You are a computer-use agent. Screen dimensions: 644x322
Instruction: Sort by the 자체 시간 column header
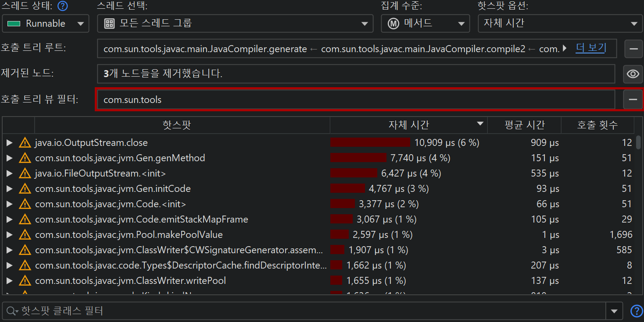pyautogui.click(x=408, y=125)
